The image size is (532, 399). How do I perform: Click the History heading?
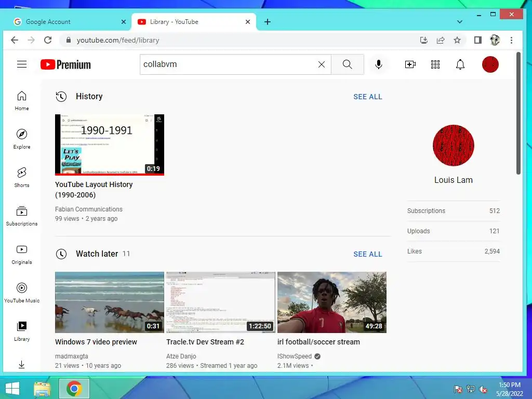89,96
